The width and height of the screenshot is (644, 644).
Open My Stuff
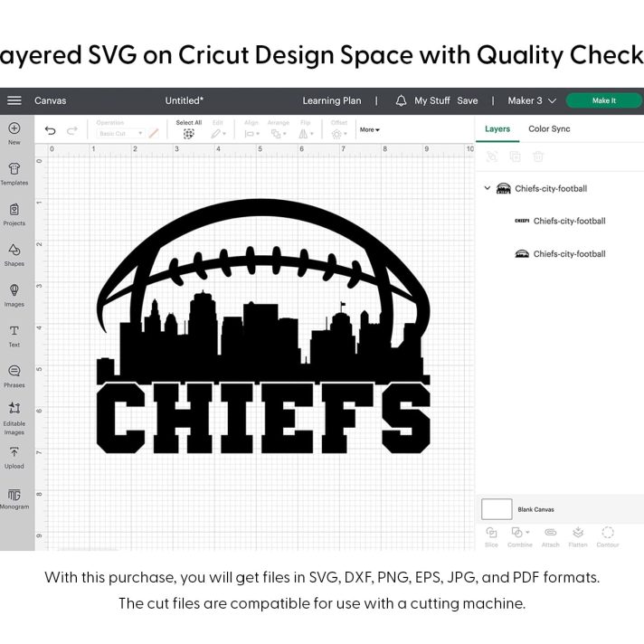click(432, 100)
